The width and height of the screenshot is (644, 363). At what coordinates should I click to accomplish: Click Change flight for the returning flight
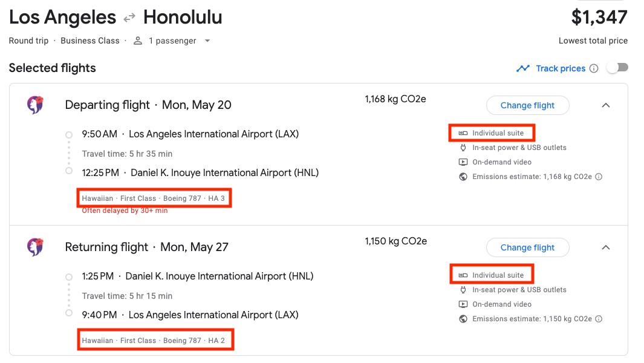527,247
